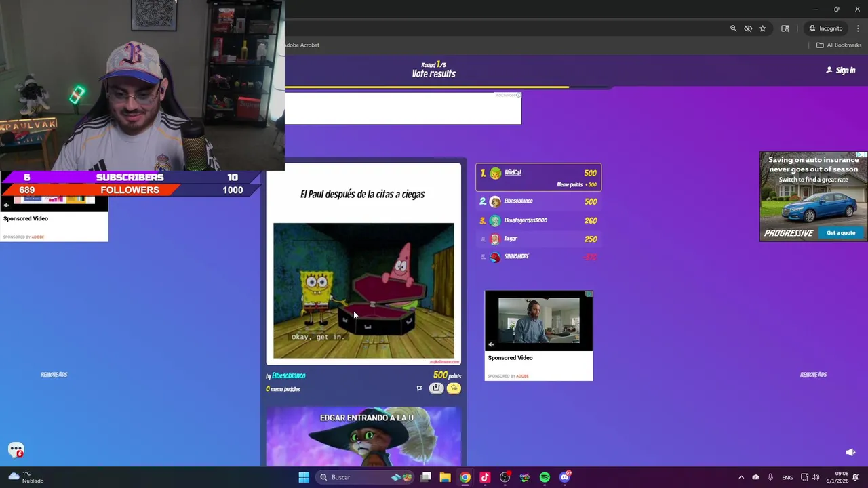Open the notifications bell icon
Image resolution: width=868 pixels, height=488 pixels.
(x=856, y=477)
